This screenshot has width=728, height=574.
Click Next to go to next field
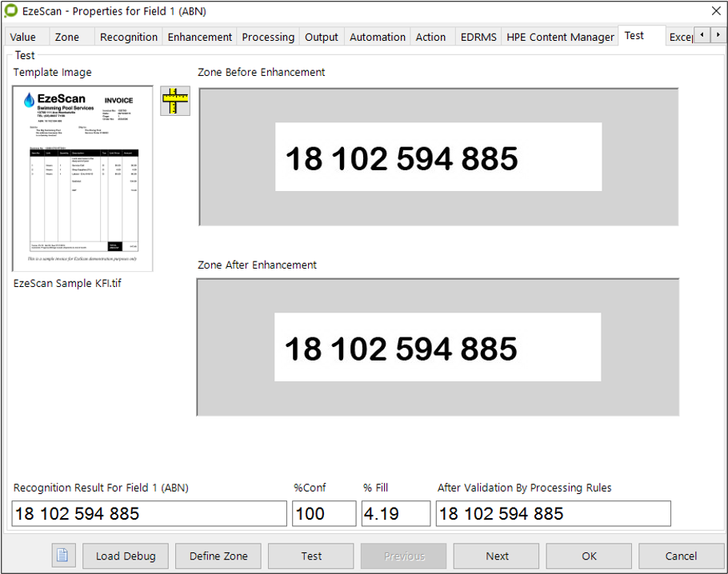pyautogui.click(x=497, y=556)
